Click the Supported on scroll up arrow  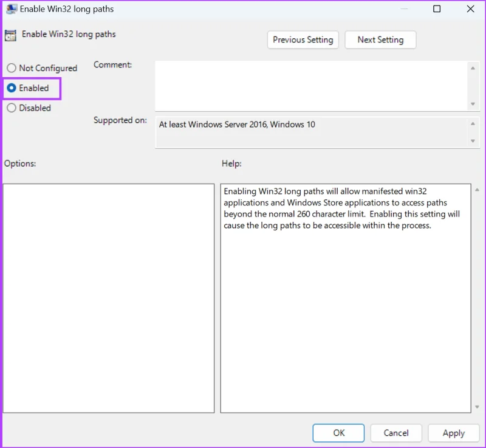point(473,124)
